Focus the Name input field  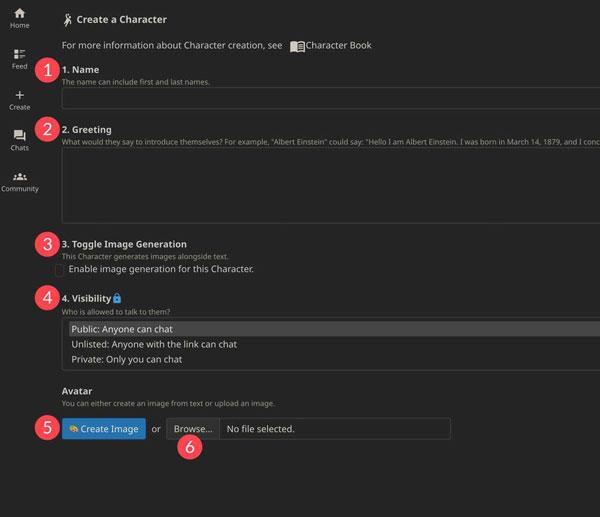pos(330,98)
